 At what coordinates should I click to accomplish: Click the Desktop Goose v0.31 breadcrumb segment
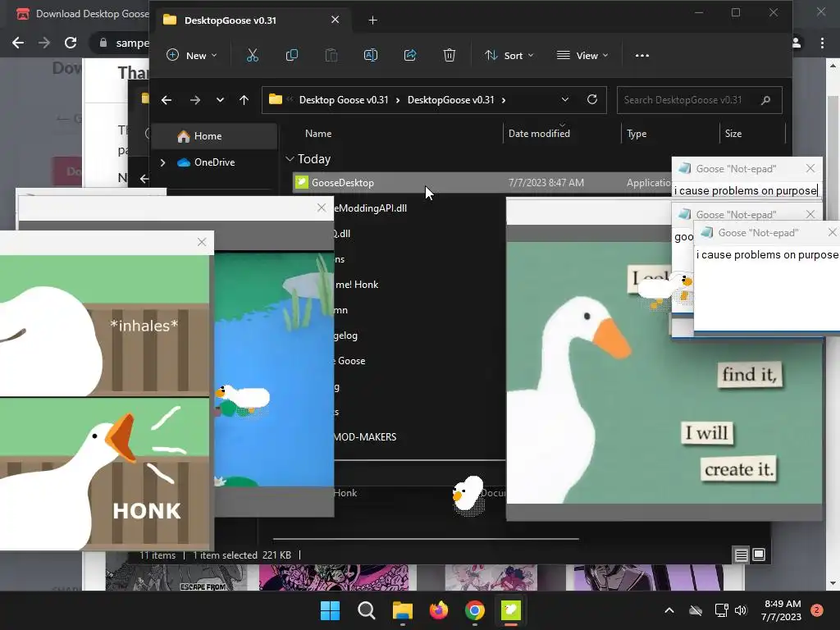344,100
